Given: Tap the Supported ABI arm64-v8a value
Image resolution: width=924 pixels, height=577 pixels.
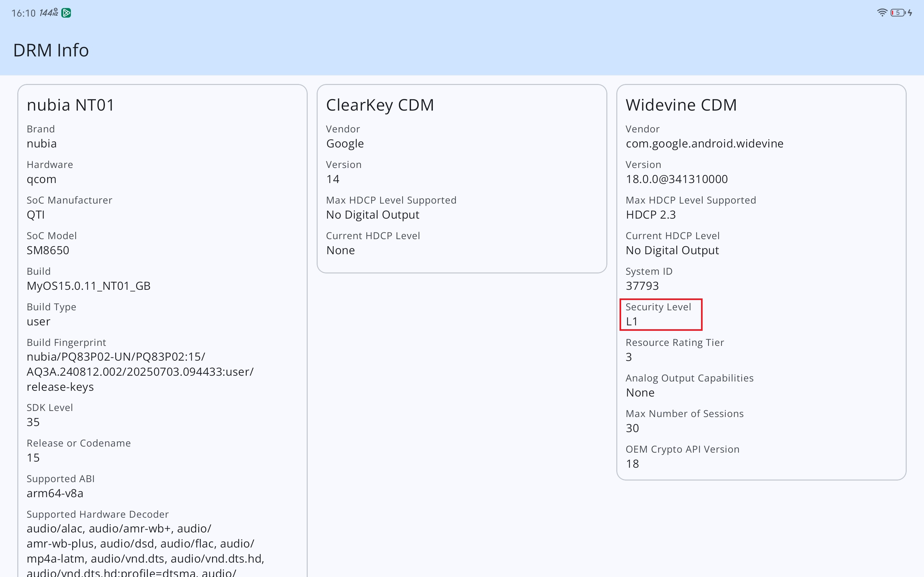Looking at the screenshot, I should (x=55, y=493).
